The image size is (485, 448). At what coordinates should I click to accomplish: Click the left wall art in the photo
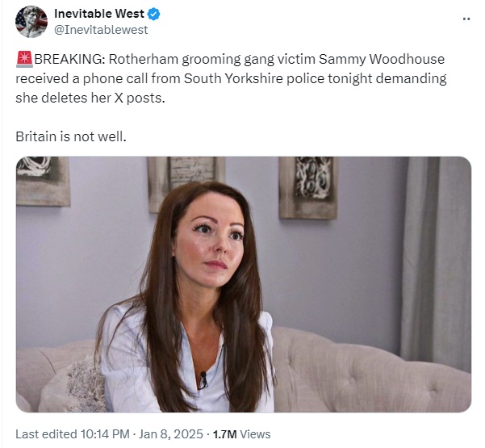43,181
